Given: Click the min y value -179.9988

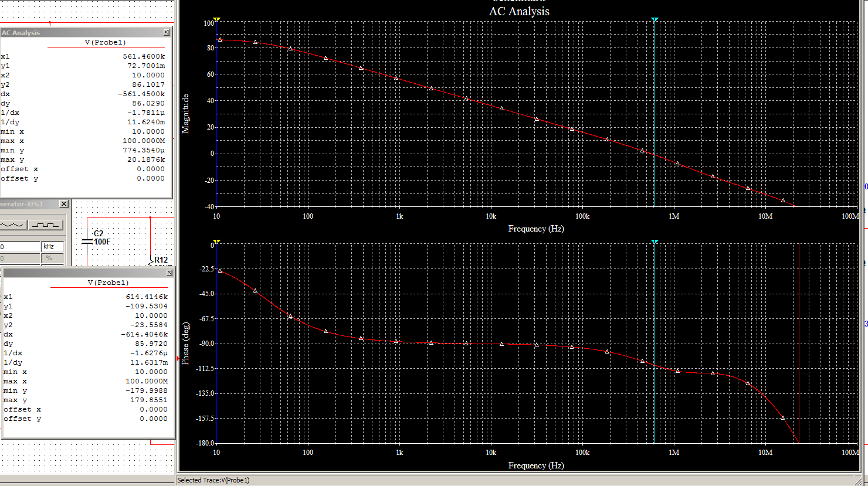Looking at the screenshot, I should pos(147,390).
